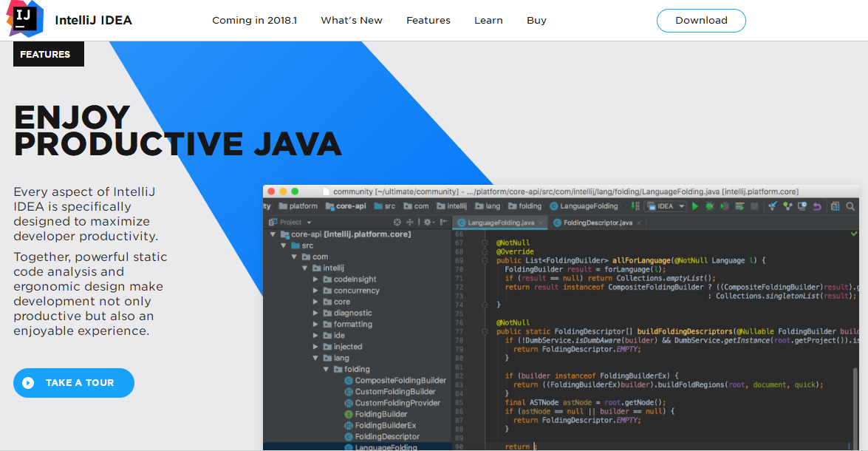The width and height of the screenshot is (868, 451).
Task: Expand the codeInsight folder arrow
Action: 315,279
